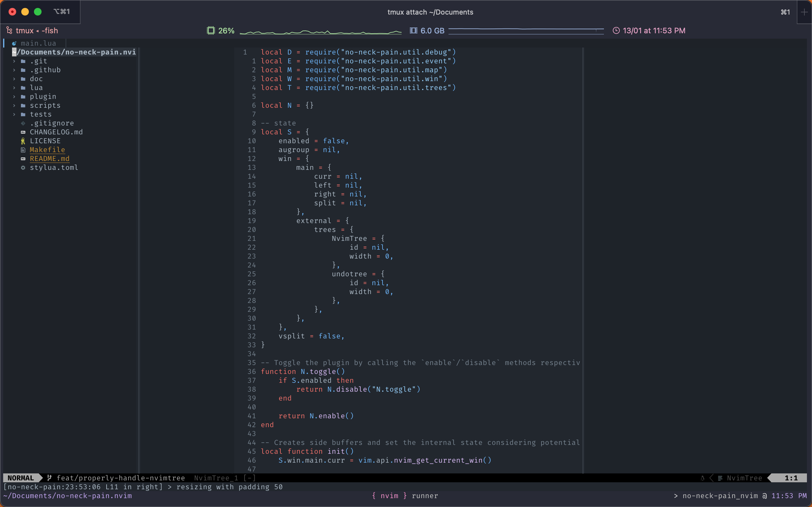This screenshot has height=507, width=812.
Task: Open the underlined README.md entry
Action: [50, 159]
